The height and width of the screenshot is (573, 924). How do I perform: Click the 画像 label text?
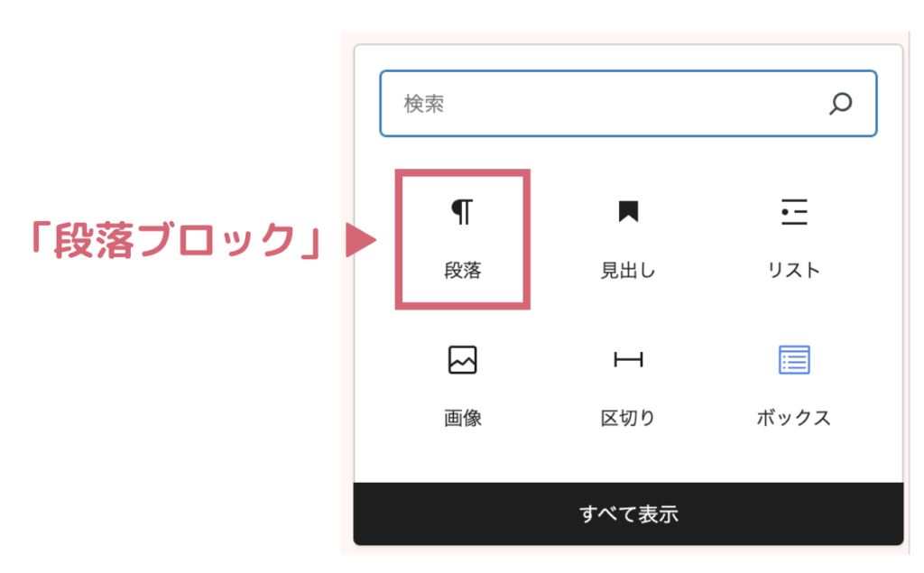(x=463, y=418)
